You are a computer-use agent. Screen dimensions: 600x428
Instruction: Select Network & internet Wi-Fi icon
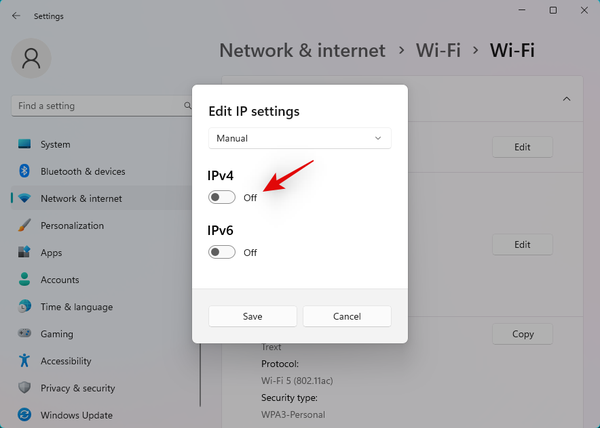[x=24, y=198]
